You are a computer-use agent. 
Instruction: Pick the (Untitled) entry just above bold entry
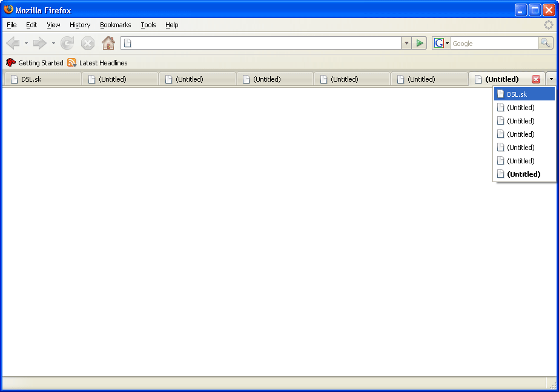524,161
